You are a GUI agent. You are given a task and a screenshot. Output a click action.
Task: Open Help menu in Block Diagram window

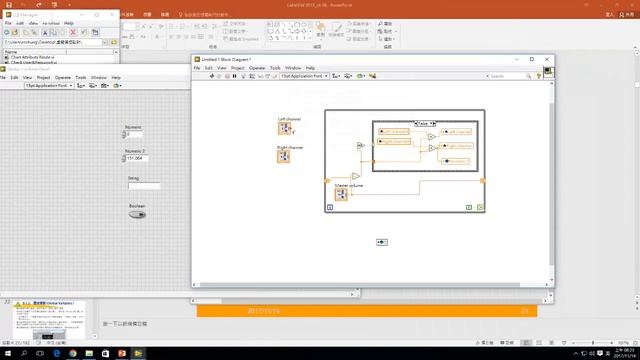(x=310, y=68)
